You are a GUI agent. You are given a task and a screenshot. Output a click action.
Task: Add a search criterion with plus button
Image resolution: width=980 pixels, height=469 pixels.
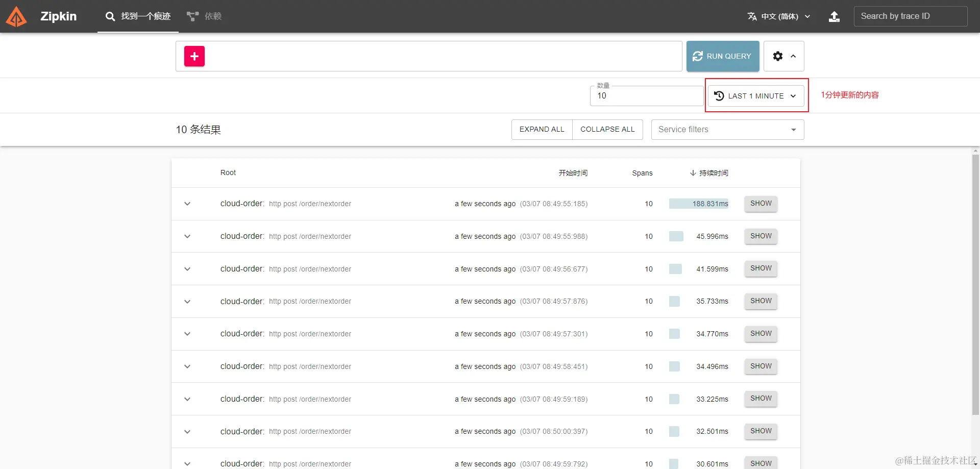coord(194,56)
